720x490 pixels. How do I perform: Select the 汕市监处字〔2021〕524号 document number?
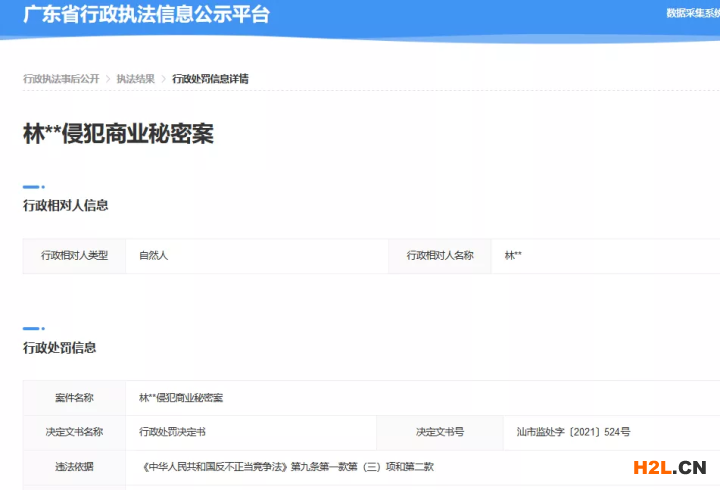[x=574, y=432]
